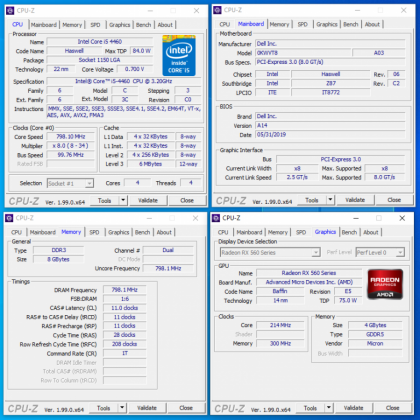Click CPU-Z app icon in top-left window title bar
420x420 pixels.
[x=10, y=11]
